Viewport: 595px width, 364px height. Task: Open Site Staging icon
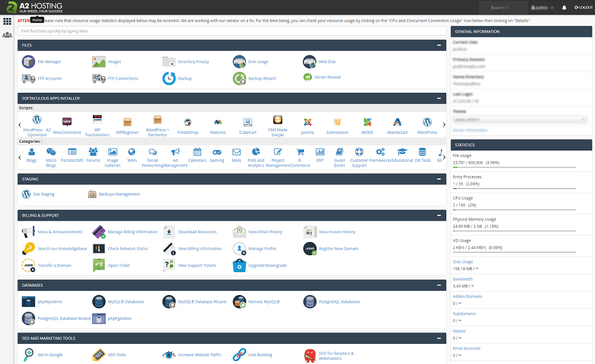(x=26, y=194)
